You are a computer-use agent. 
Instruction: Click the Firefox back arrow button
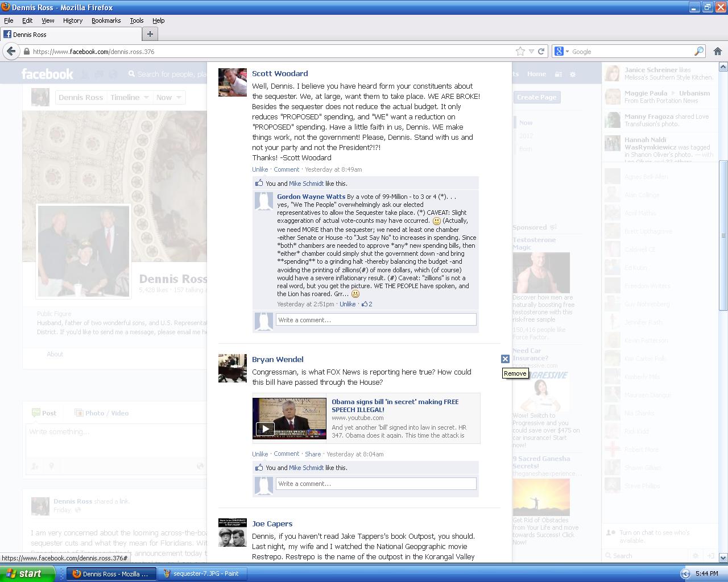click(x=11, y=51)
